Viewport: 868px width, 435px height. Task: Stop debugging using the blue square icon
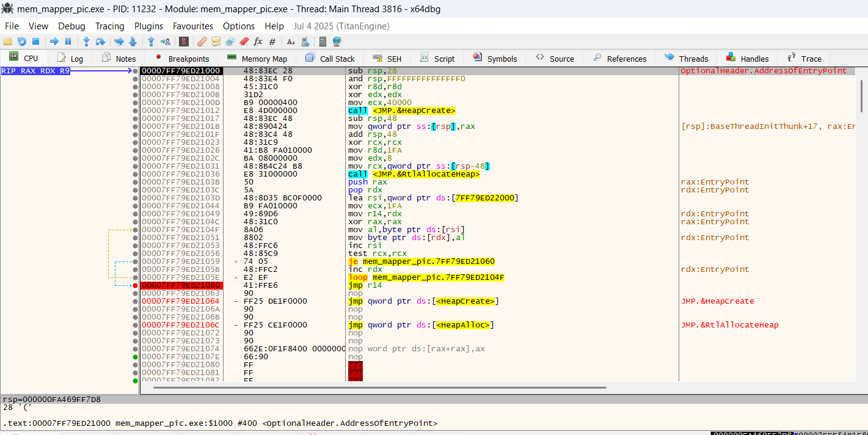point(35,42)
